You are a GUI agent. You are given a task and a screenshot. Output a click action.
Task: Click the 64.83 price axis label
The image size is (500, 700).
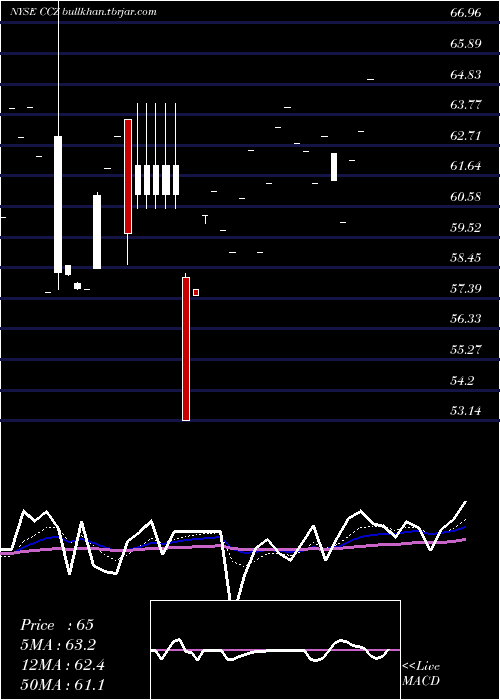click(x=466, y=75)
